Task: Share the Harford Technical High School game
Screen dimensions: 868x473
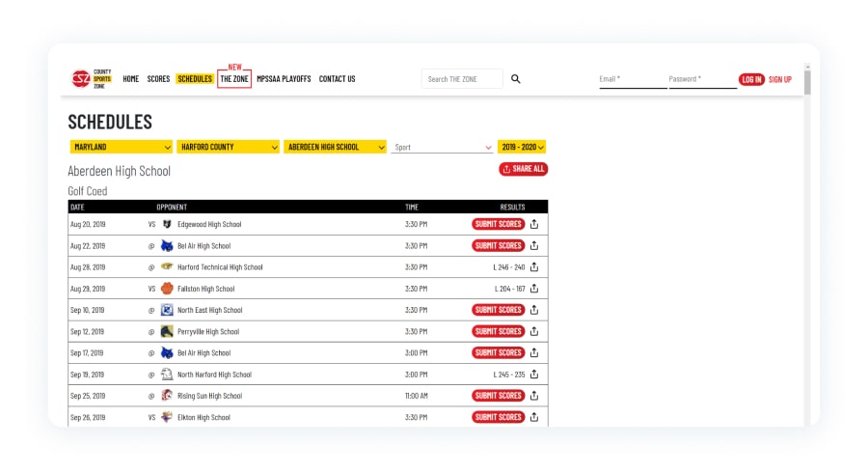Action: 534,267
